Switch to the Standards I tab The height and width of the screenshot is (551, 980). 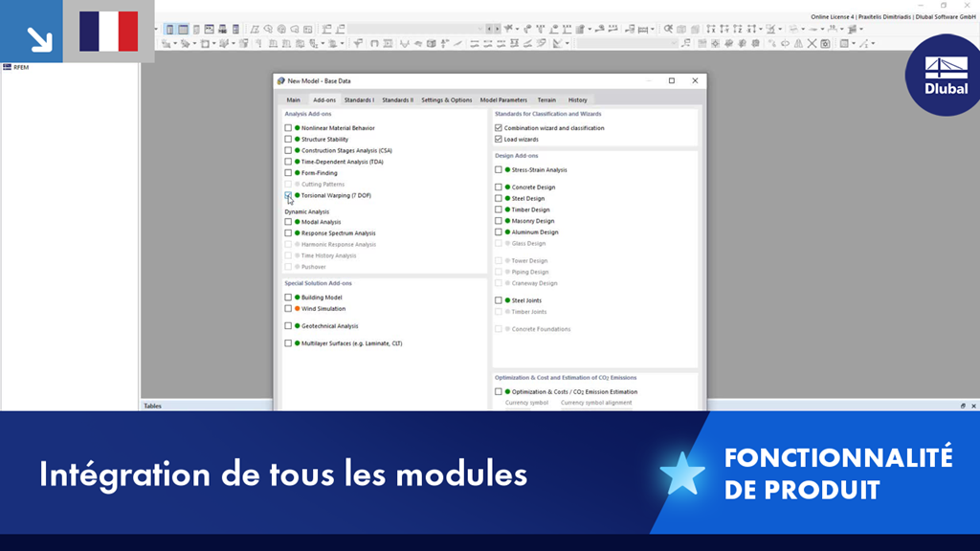[x=360, y=99]
